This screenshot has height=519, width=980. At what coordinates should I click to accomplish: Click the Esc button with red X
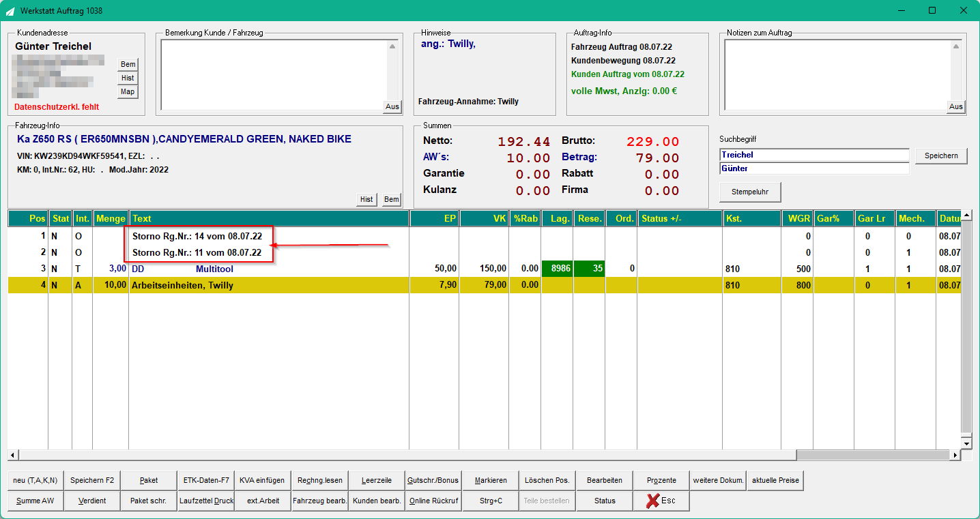tap(661, 501)
